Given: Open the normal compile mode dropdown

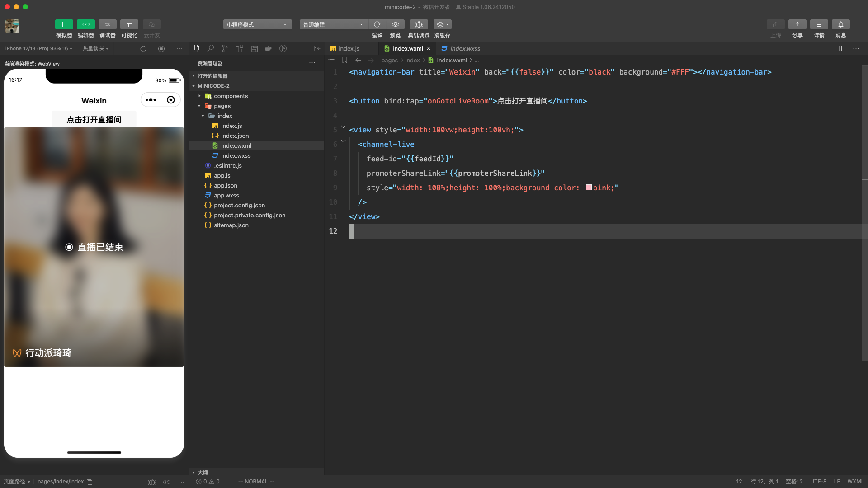Looking at the screenshot, I should (x=333, y=24).
